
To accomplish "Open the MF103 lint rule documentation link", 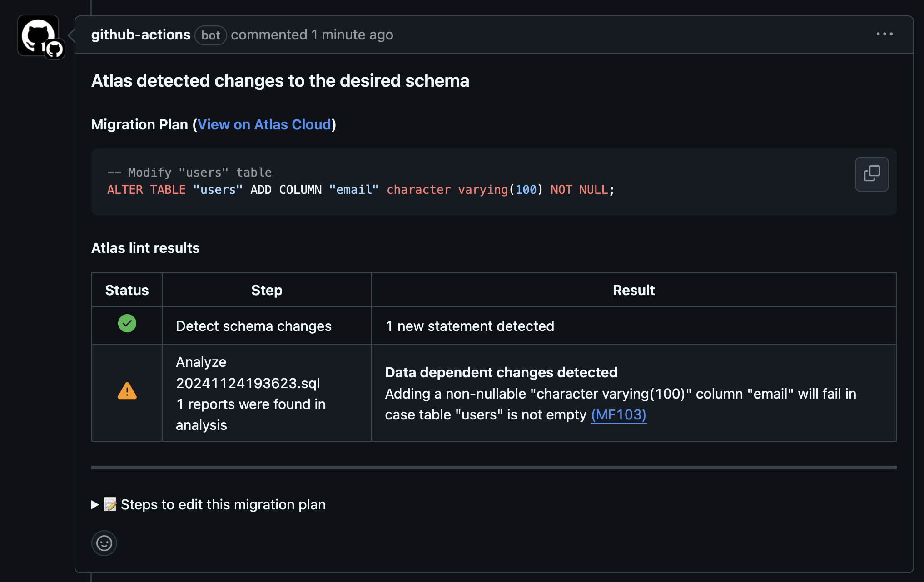I will 618,414.
